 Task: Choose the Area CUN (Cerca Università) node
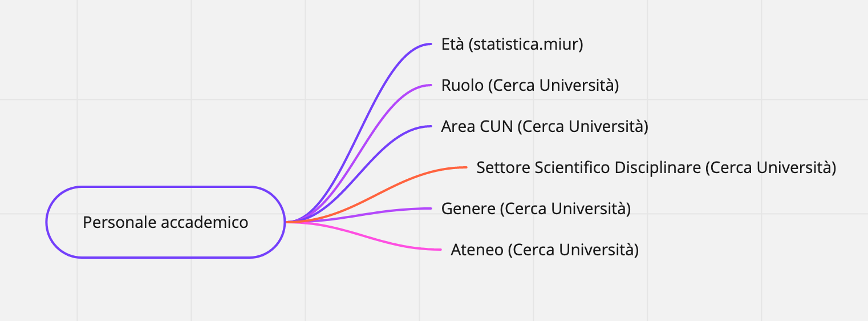[545, 127]
